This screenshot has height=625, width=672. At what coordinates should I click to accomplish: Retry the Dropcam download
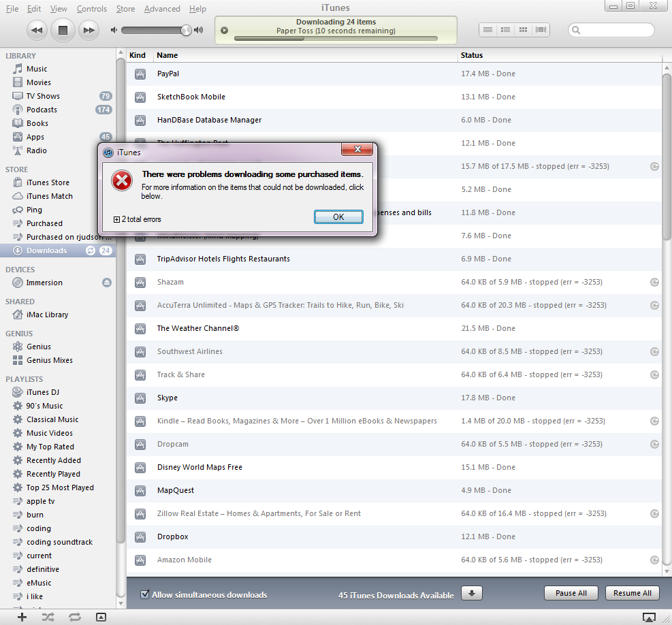coord(654,444)
